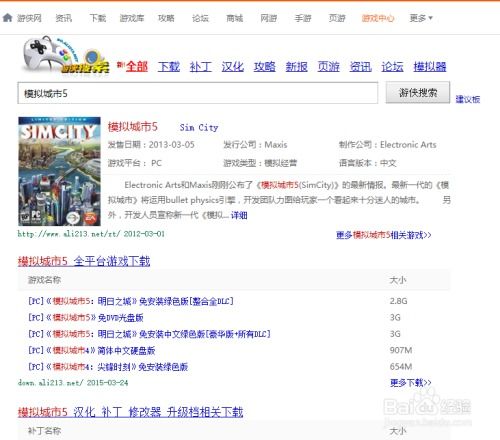Open the 论坛 top navigation item

pyautogui.click(x=200, y=18)
